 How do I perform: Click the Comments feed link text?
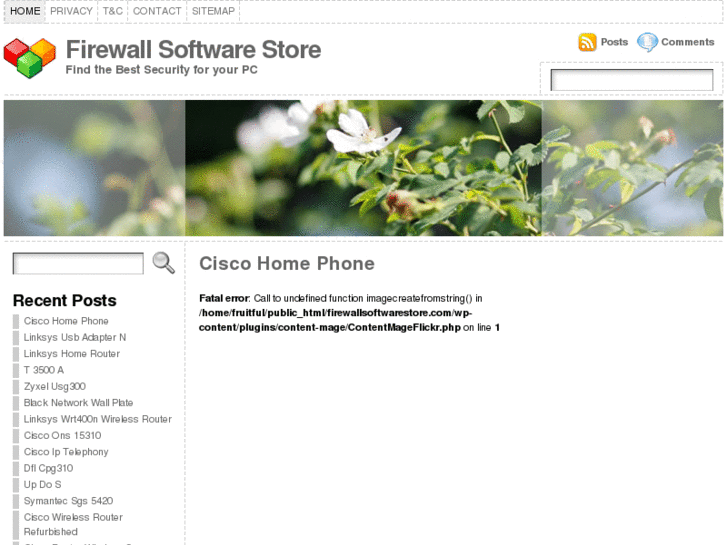[688, 42]
